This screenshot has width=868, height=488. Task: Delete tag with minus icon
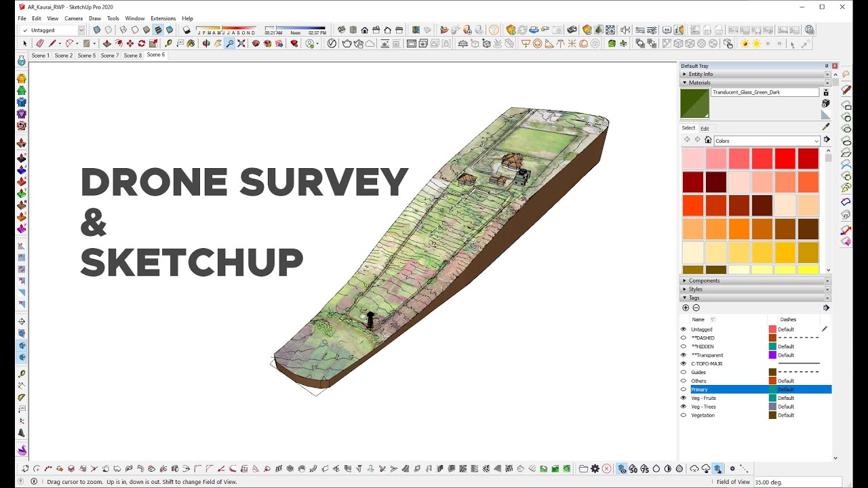696,308
